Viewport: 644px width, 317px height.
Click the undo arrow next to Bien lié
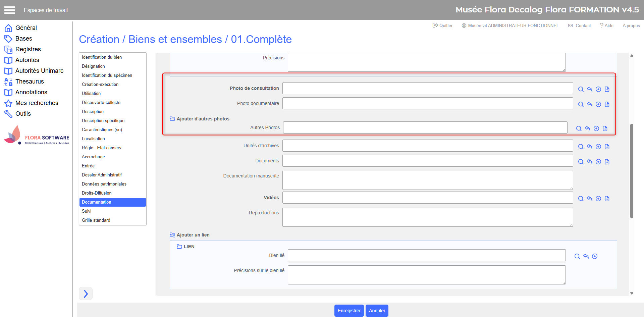(x=586, y=256)
